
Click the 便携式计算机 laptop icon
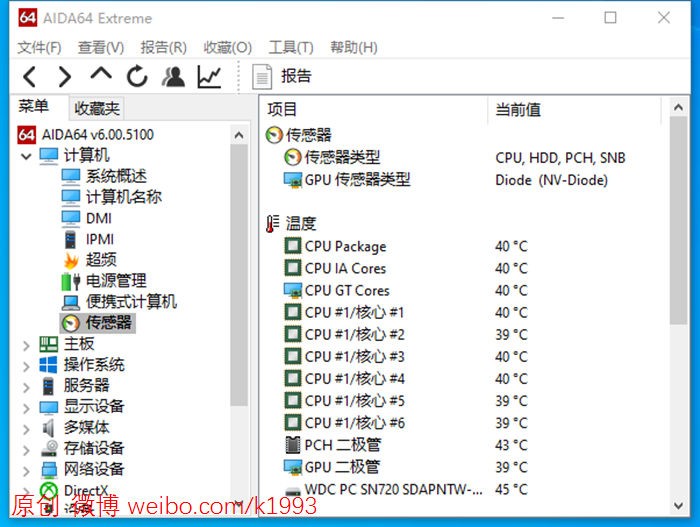click(x=71, y=302)
